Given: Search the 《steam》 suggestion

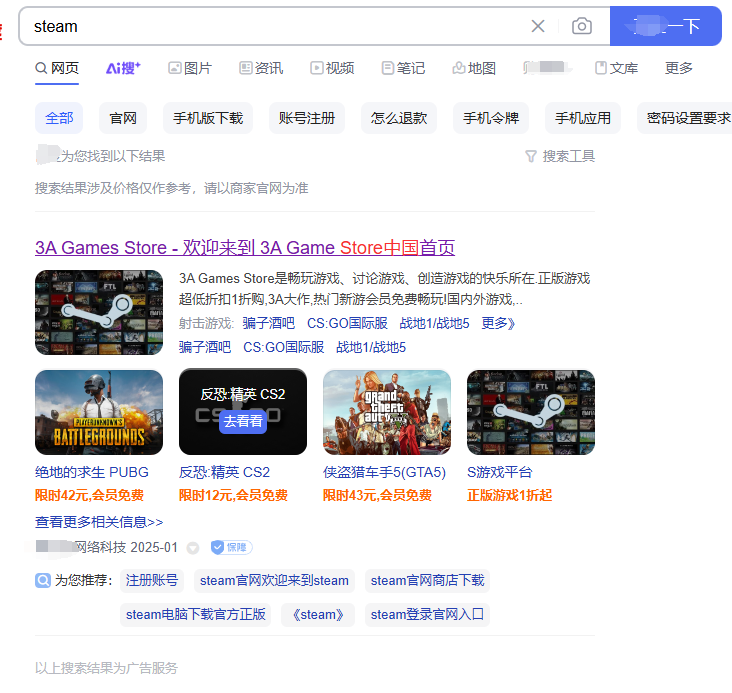Looking at the screenshot, I should click(x=318, y=615).
